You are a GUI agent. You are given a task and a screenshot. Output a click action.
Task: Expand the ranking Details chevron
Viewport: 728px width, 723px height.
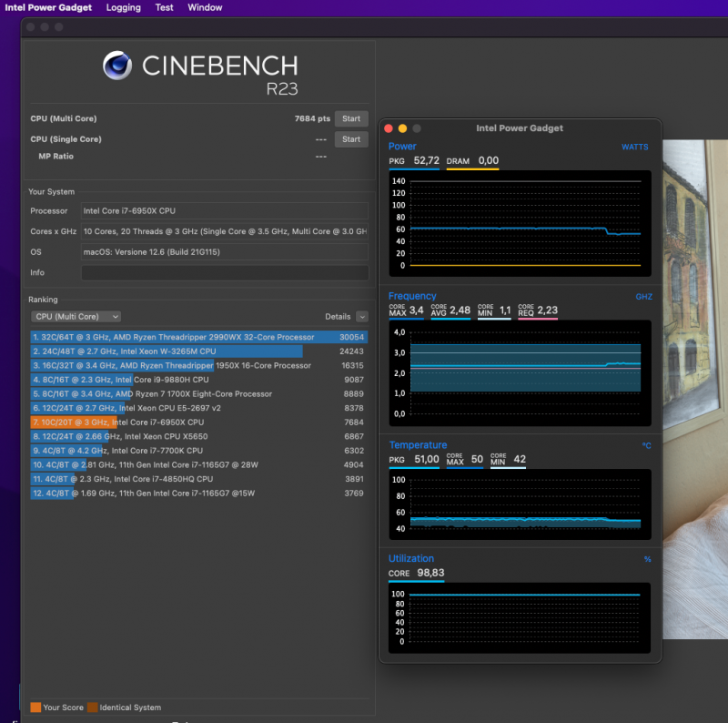[x=362, y=317]
